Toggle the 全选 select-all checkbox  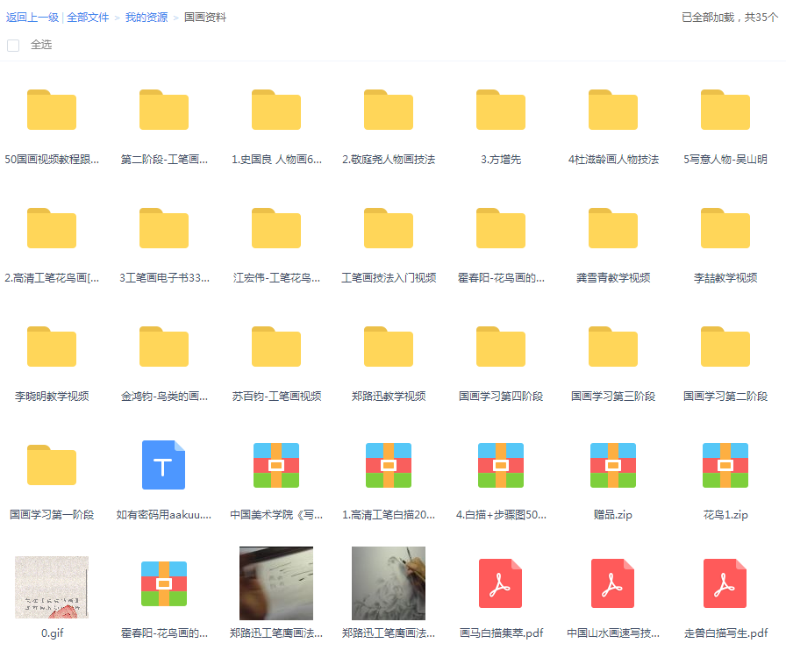point(13,45)
